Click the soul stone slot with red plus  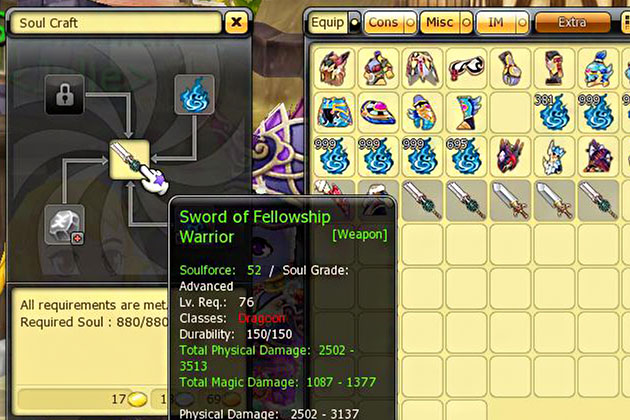coord(65,225)
